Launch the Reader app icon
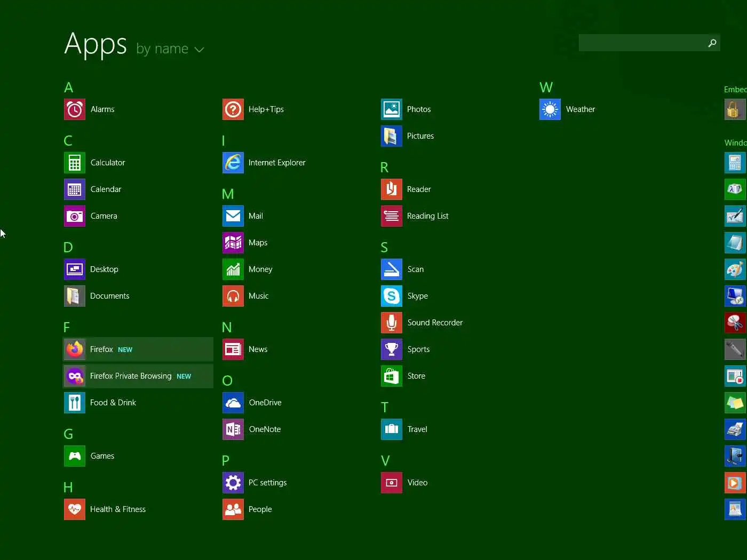747x560 pixels. click(x=392, y=189)
